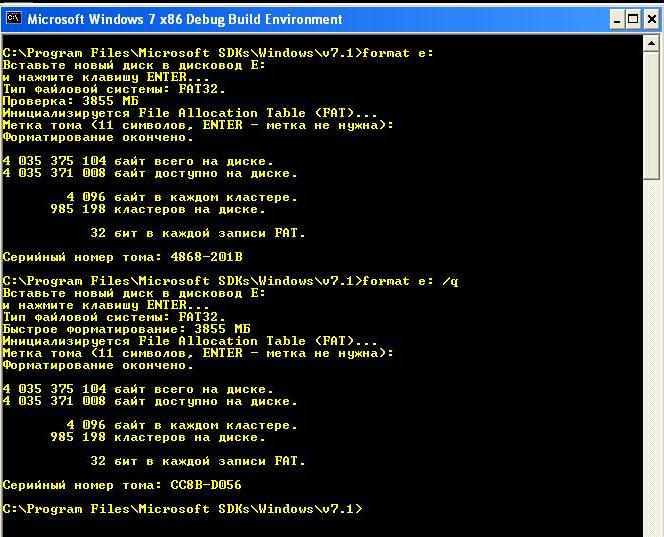
Task: Click the vertical scrollbar thumb
Action: pos(651,115)
